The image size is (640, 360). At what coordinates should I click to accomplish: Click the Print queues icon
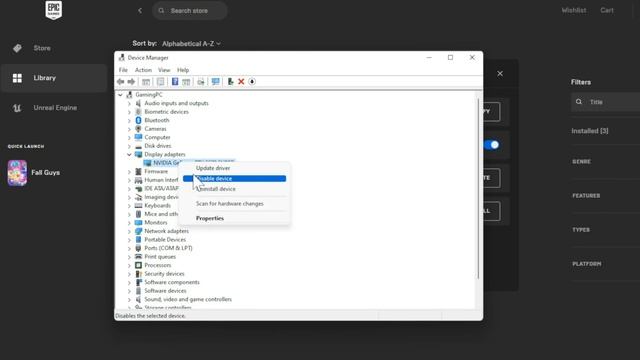click(x=138, y=257)
